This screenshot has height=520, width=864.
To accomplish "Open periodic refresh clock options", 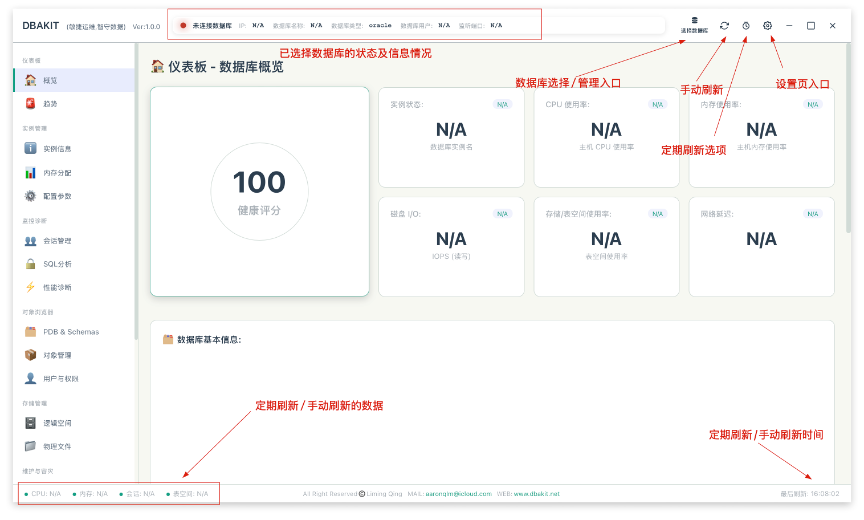I will [746, 25].
